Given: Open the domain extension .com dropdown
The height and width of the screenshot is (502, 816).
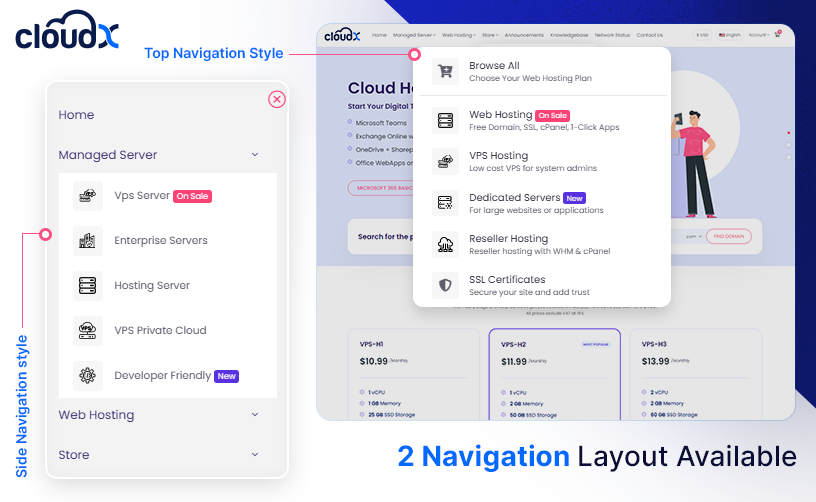Looking at the screenshot, I should pos(693,237).
